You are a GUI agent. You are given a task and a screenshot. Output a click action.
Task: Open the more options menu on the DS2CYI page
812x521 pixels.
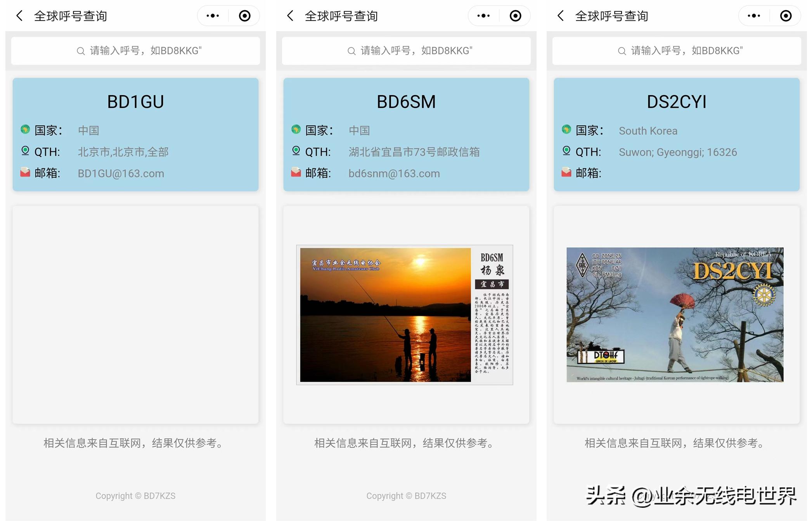pos(753,16)
